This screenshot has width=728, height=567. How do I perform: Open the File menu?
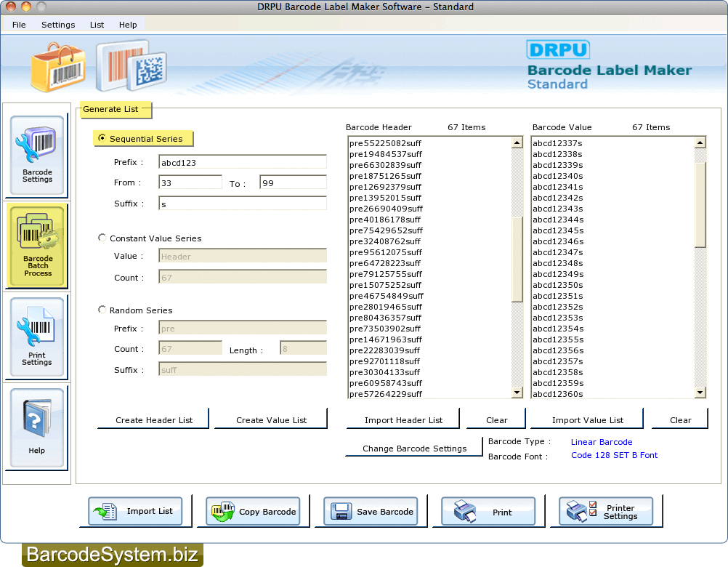pyautogui.click(x=19, y=25)
